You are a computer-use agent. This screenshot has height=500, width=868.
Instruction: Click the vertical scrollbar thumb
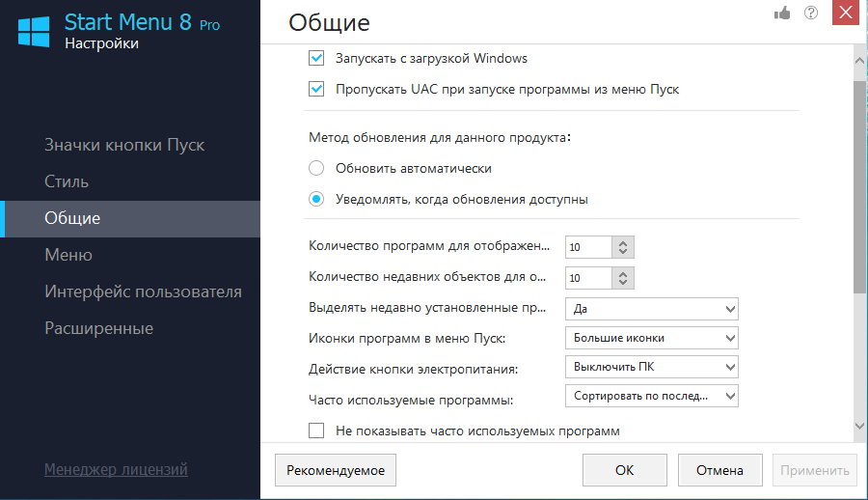[859, 187]
